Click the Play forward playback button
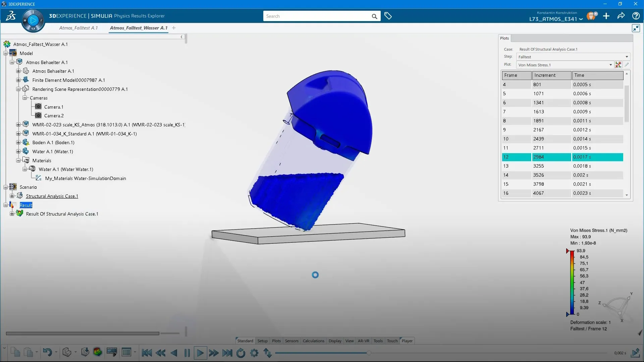The height and width of the screenshot is (362, 644). [200, 353]
